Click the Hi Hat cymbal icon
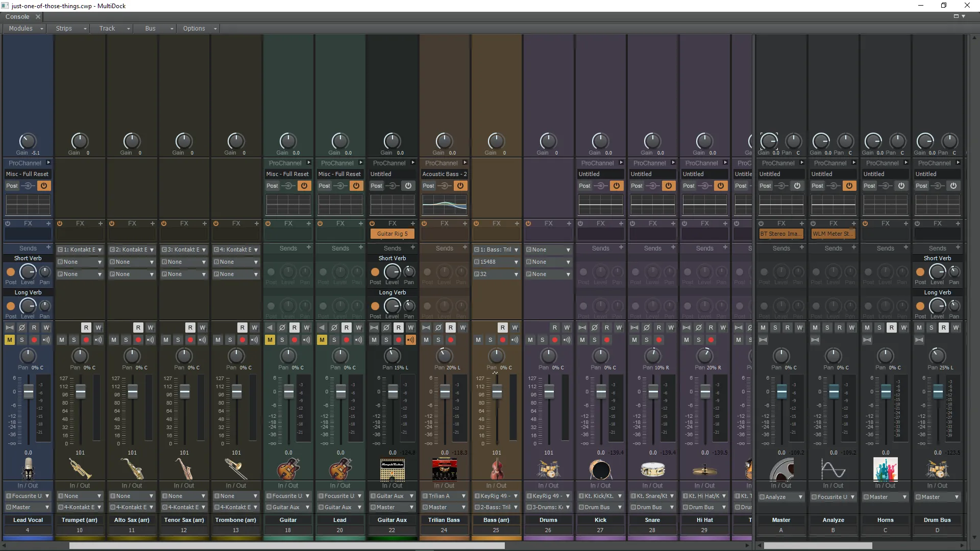980x551 pixels. (x=704, y=469)
